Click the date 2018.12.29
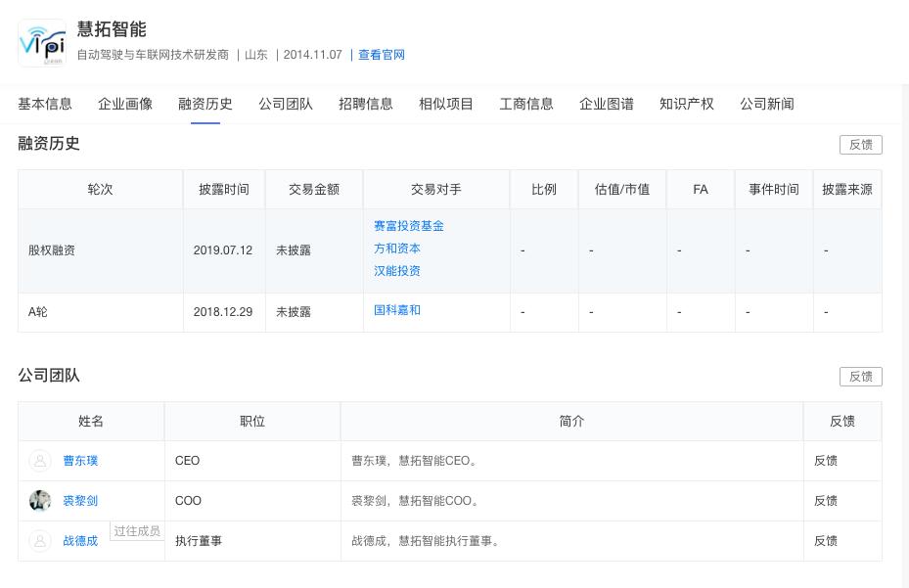 coord(223,312)
